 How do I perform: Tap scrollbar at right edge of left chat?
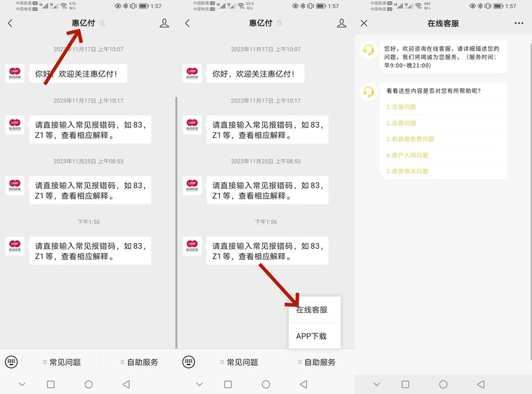pyautogui.click(x=176, y=223)
